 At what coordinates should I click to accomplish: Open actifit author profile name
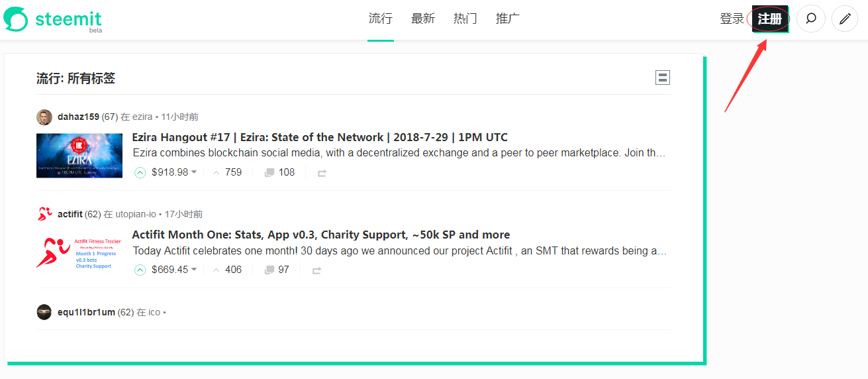point(70,214)
